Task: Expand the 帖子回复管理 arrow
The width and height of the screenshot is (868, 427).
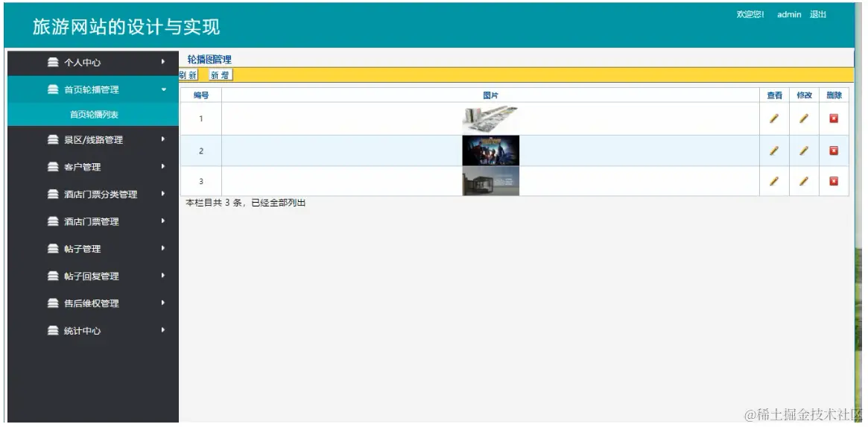Action: tap(162, 275)
